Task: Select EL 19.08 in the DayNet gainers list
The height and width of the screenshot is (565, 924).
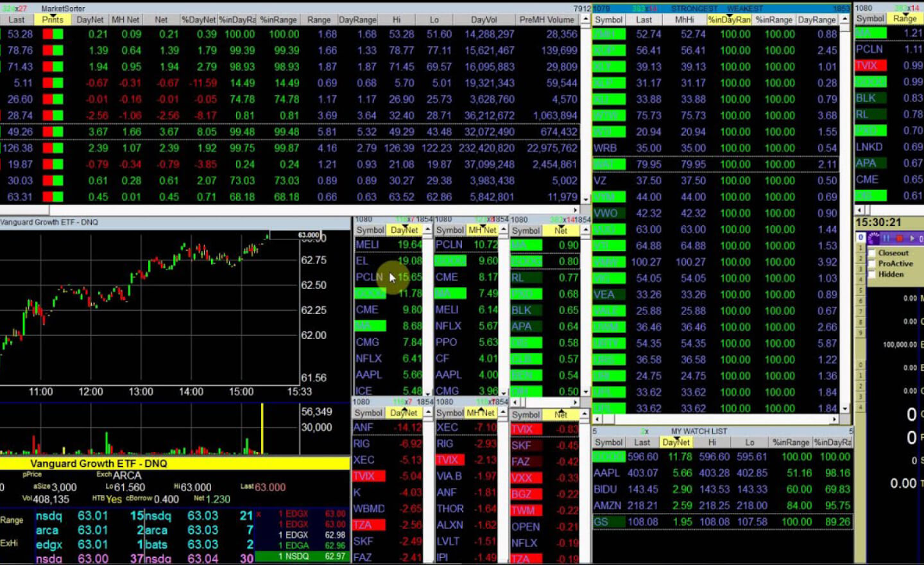Action: click(388, 261)
